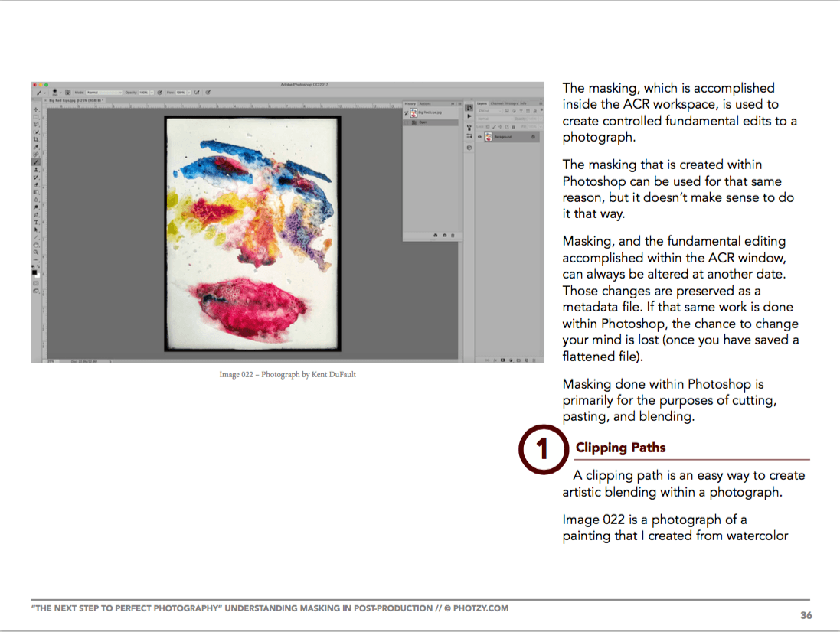840x632 pixels.
Task: Switch to the Actions tab
Action: [x=425, y=104]
